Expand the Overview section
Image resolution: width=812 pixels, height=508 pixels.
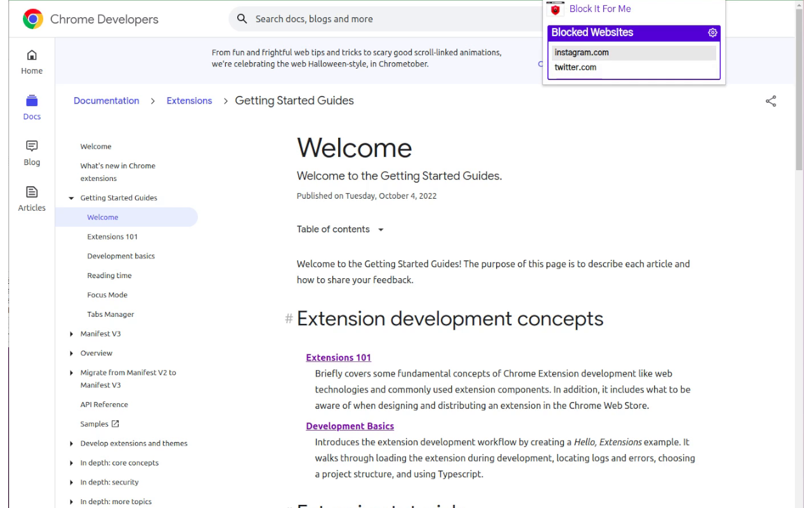click(x=71, y=353)
